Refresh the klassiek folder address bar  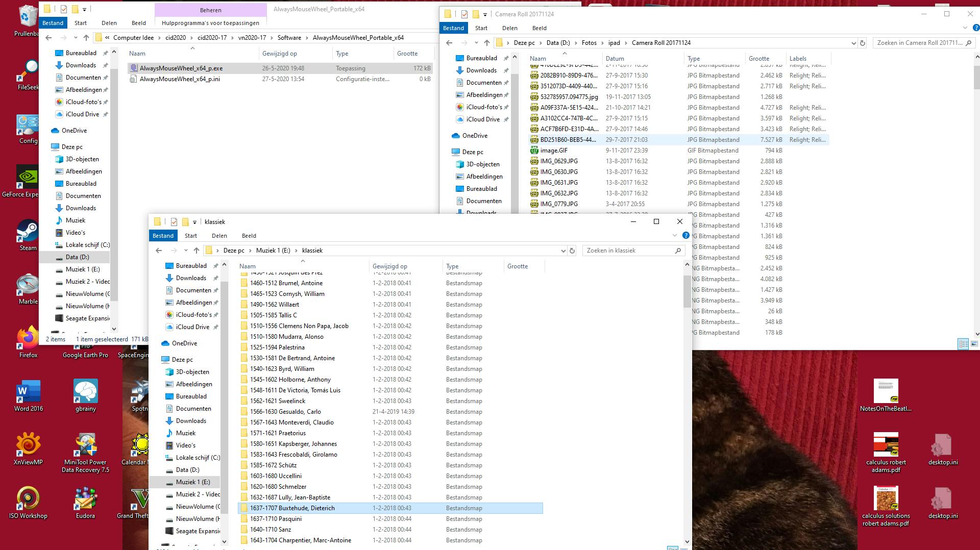point(572,251)
